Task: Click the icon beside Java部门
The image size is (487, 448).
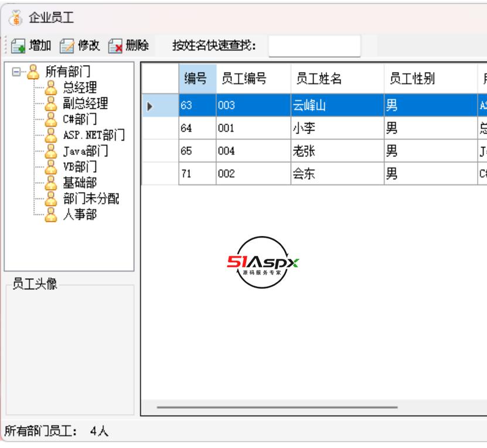Action: tap(51, 151)
